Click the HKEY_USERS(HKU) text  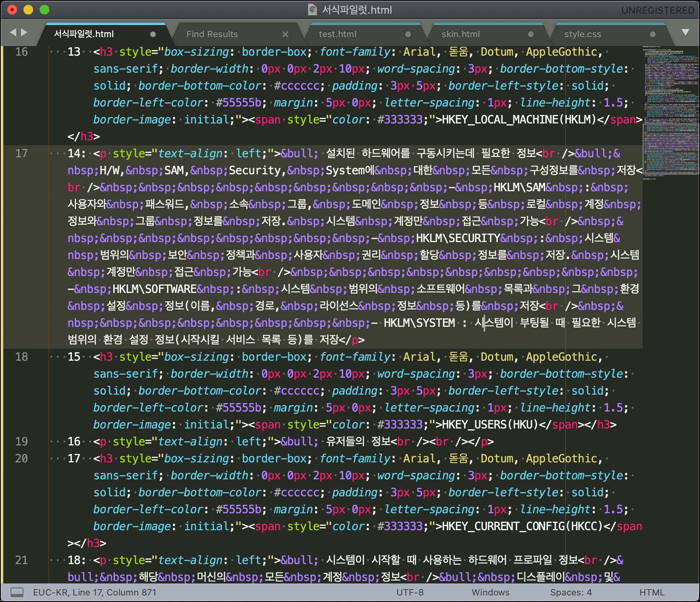point(490,424)
